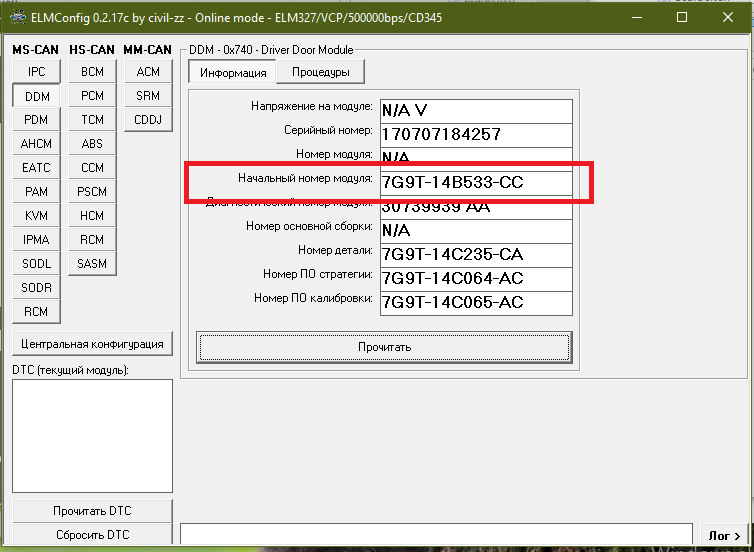Click the Номер детали label
754x552 pixels.
coord(336,250)
